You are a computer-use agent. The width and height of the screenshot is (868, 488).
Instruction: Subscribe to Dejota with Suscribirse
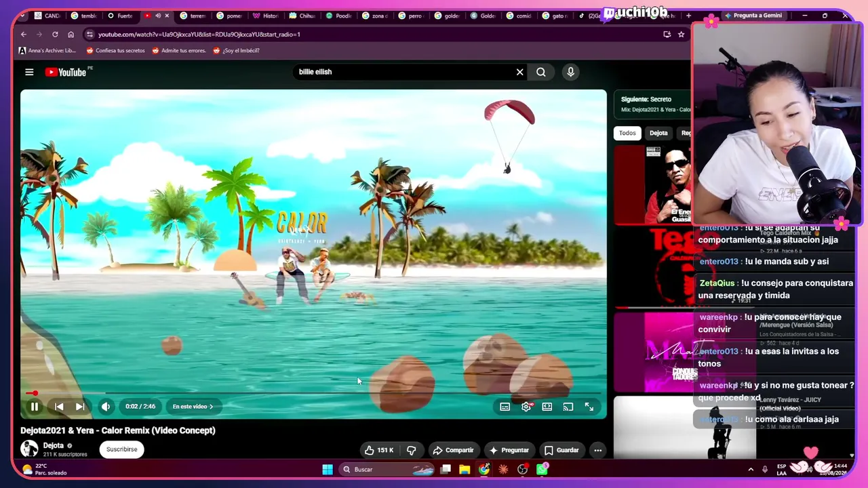click(122, 449)
